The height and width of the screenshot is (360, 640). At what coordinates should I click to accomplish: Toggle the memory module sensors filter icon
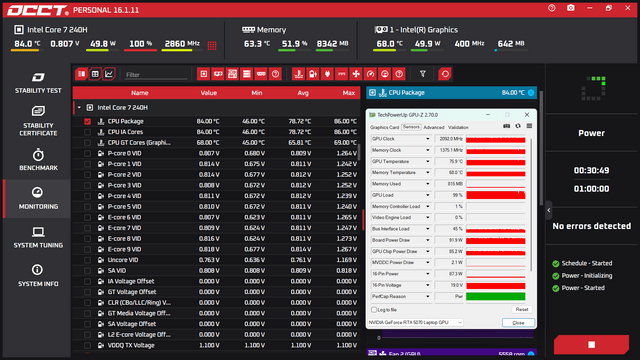[261, 74]
